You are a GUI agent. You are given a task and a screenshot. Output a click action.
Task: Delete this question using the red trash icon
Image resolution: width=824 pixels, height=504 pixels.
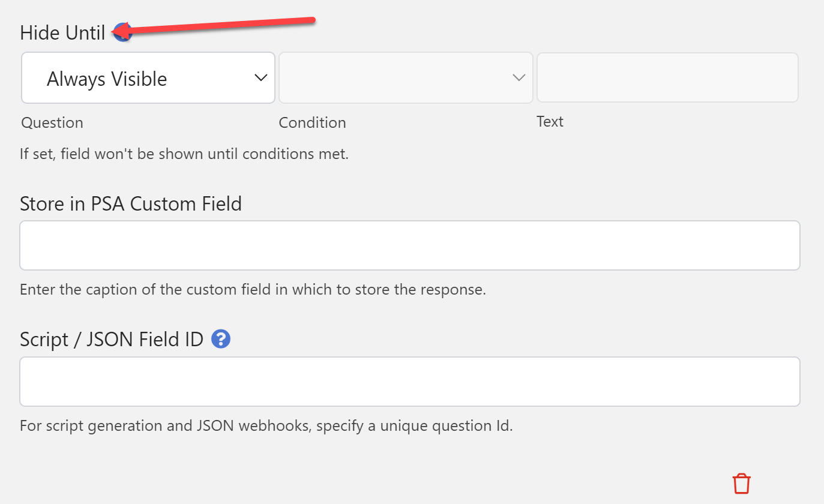[x=742, y=483]
